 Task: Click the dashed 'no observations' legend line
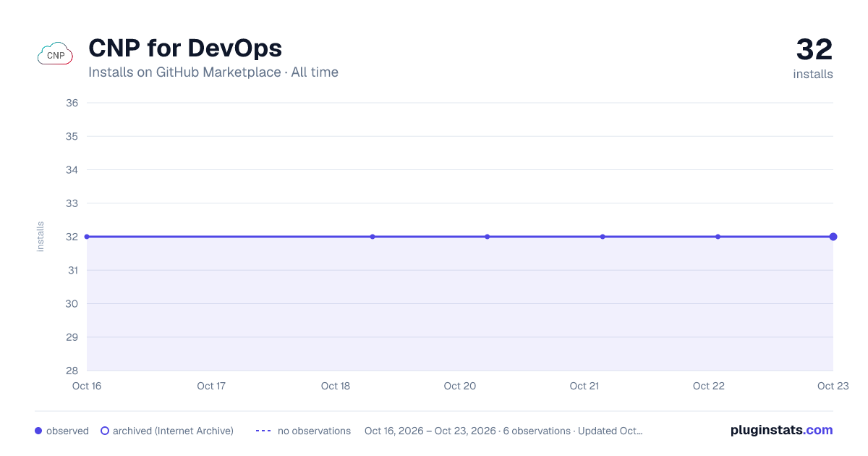[x=263, y=431]
